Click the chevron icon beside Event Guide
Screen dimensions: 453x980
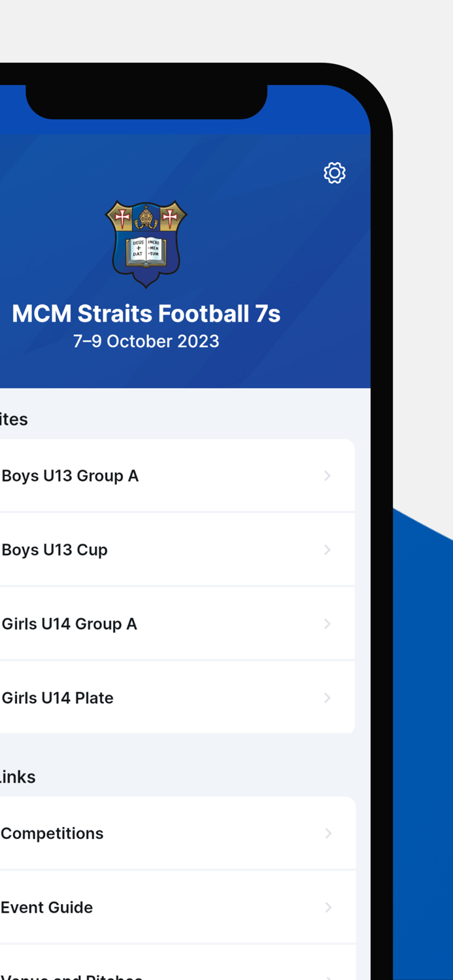[x=327, y=907]
